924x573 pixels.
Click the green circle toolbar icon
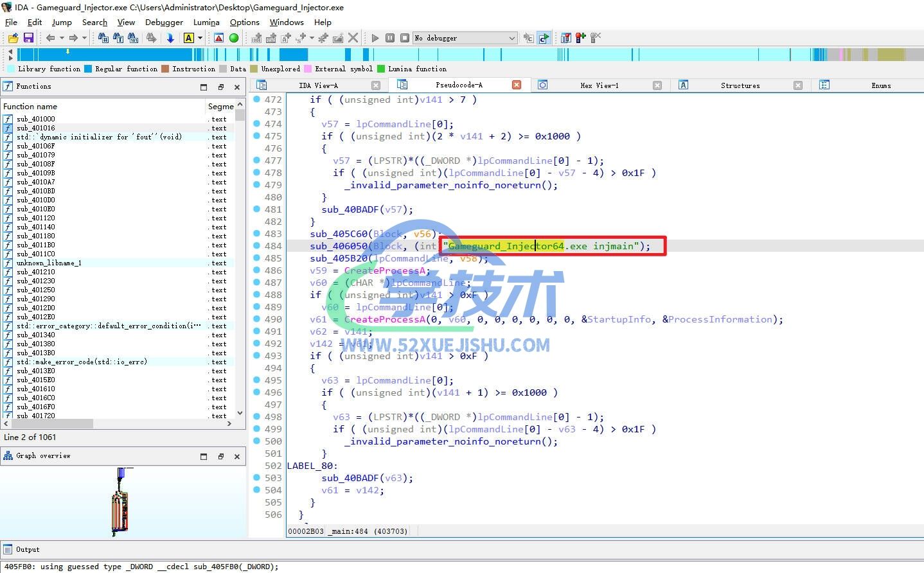(234, 38)
